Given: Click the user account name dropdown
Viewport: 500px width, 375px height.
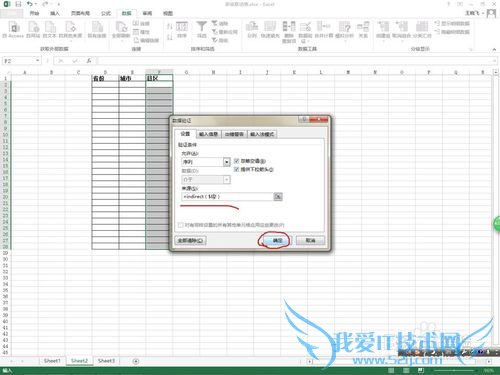Looking at the screenshot, I should 474,13.
